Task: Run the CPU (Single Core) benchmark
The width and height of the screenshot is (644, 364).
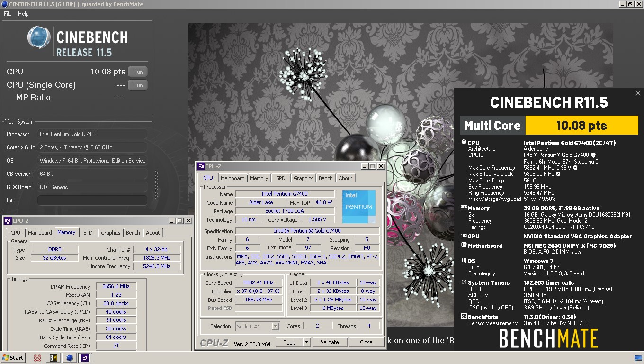Action: [x=138, y=85]
